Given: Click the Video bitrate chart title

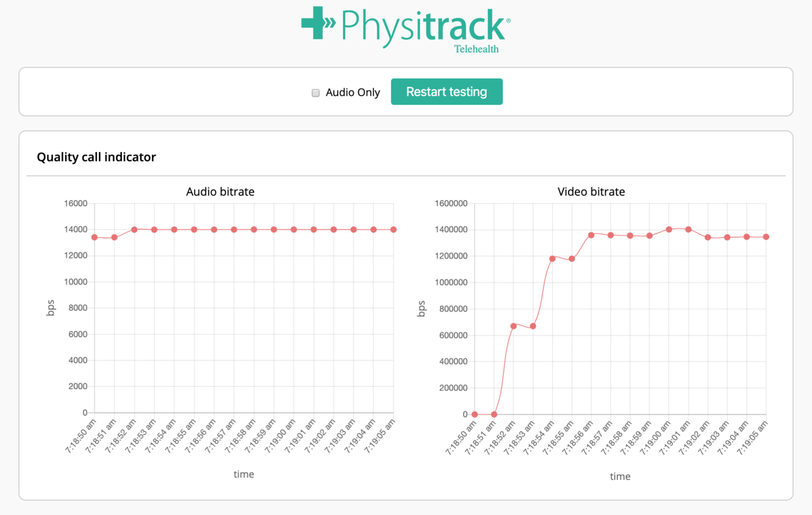Looking at the screenshot, I should [x=591, y=192].
